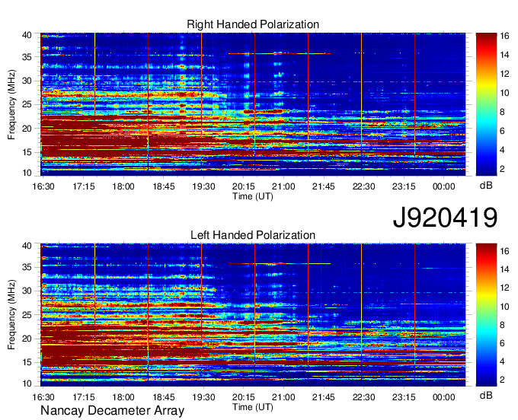The image size is (518, 420).
Task: Click the 30 MHz tick of the Right Handed plot
Action: pos(27,81)
